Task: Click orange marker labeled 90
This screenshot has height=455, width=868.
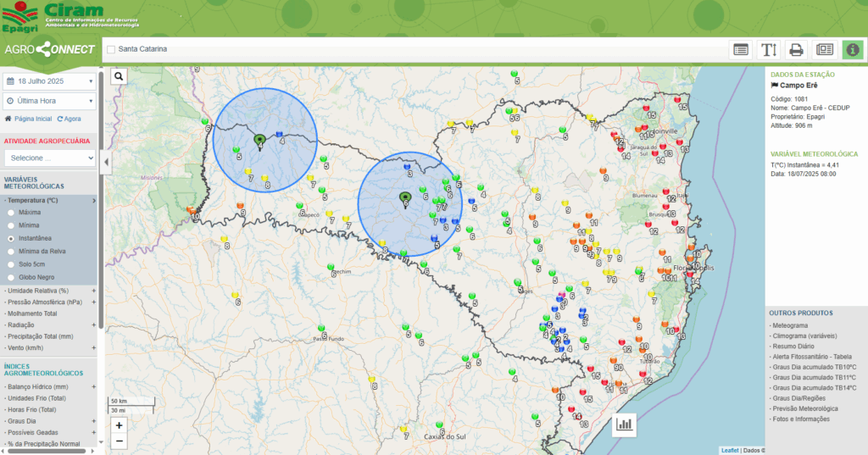Action: (614, 361)
